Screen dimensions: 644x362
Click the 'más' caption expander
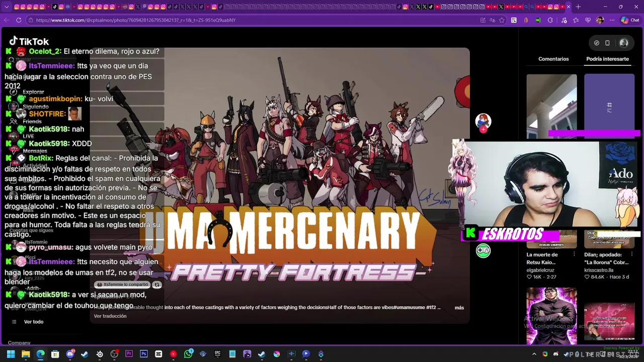(459, 307)
